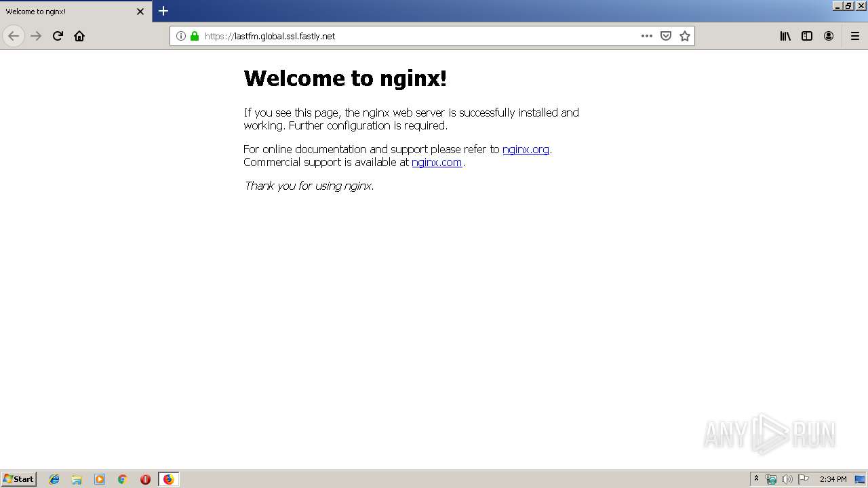Open the Firefox account menu
Viewport: 868px width, 488px height.
pyautogui.click(x=829, y=36)
